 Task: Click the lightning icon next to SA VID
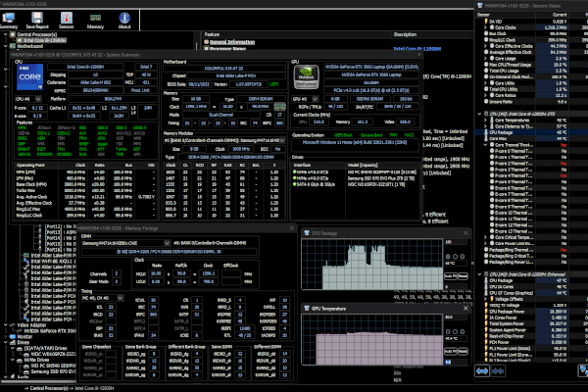click(x=486, y=22)
